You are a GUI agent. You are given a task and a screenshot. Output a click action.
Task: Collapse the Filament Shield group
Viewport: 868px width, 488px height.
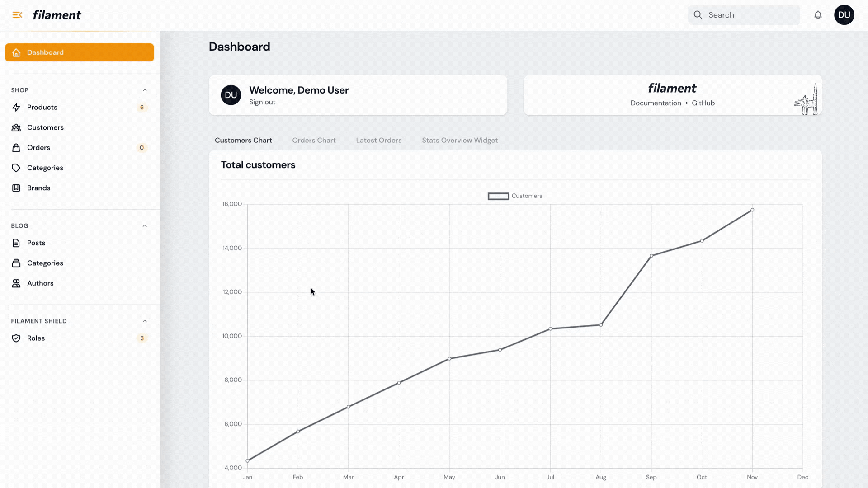pyautogui.click(x=145, y=321)
